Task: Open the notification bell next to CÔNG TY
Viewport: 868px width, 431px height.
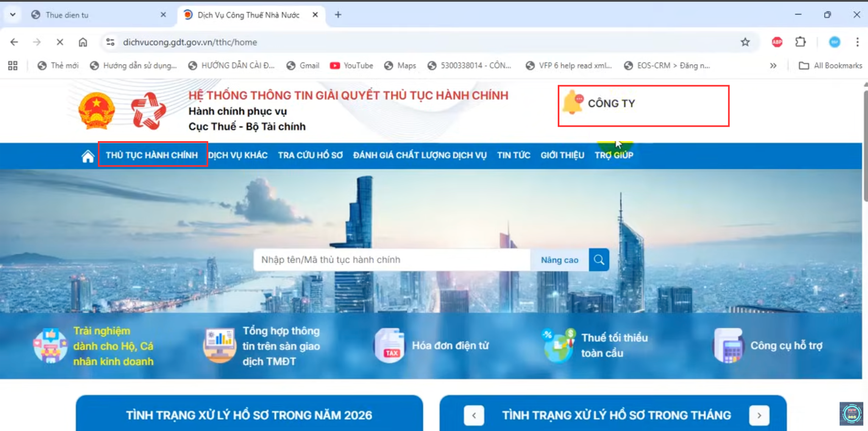Action: 573,103
